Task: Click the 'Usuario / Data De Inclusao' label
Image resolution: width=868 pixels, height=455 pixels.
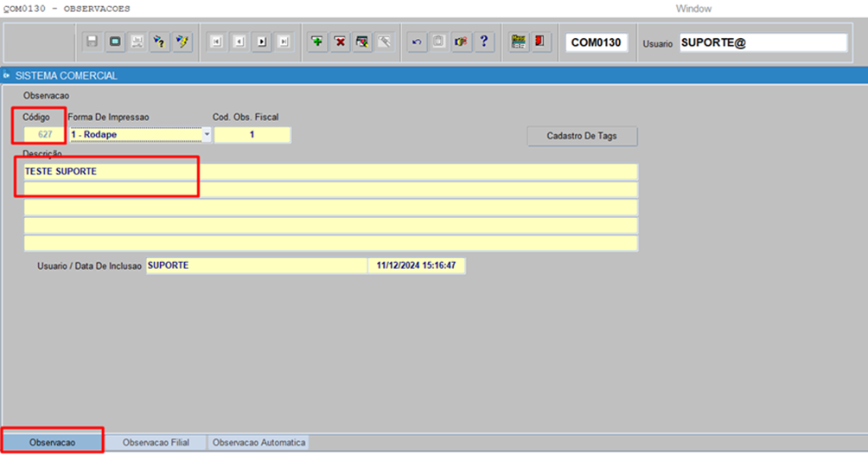Action: 89,266
